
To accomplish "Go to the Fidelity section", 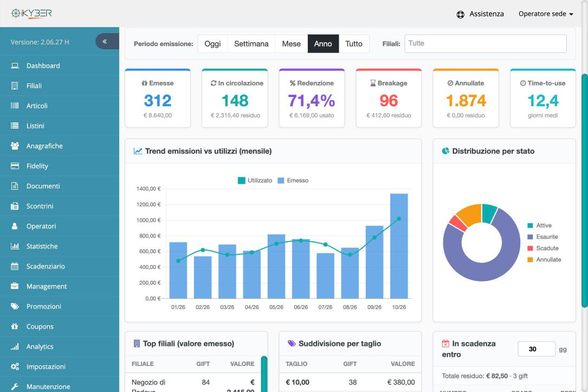I will point(60,166).
